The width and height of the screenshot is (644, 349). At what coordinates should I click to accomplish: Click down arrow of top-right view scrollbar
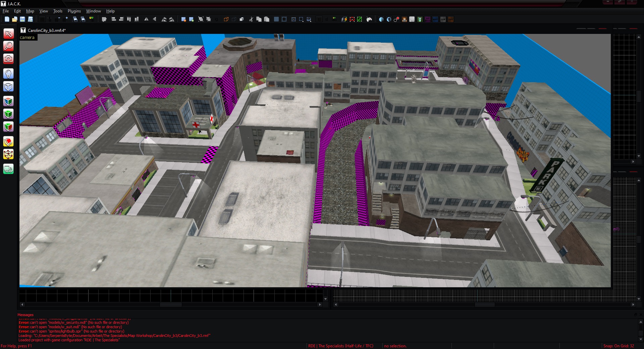coord(639,156)
